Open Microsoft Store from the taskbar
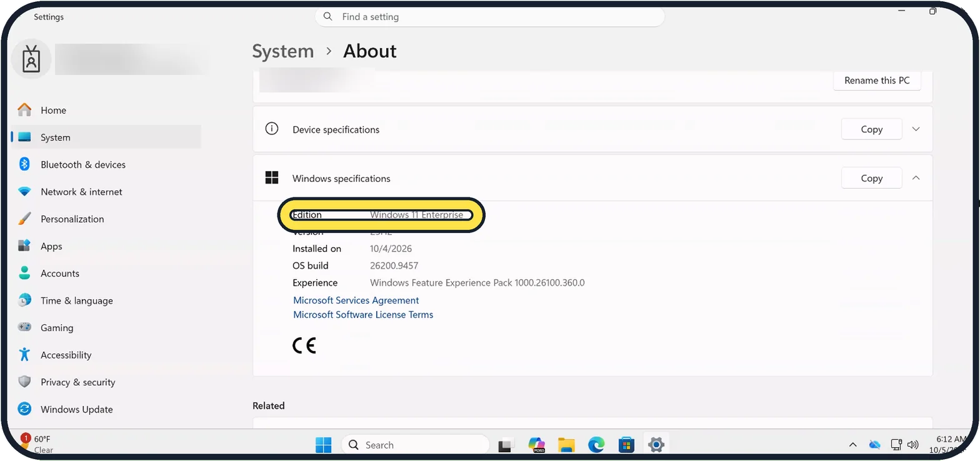 (x=626, y=445)
